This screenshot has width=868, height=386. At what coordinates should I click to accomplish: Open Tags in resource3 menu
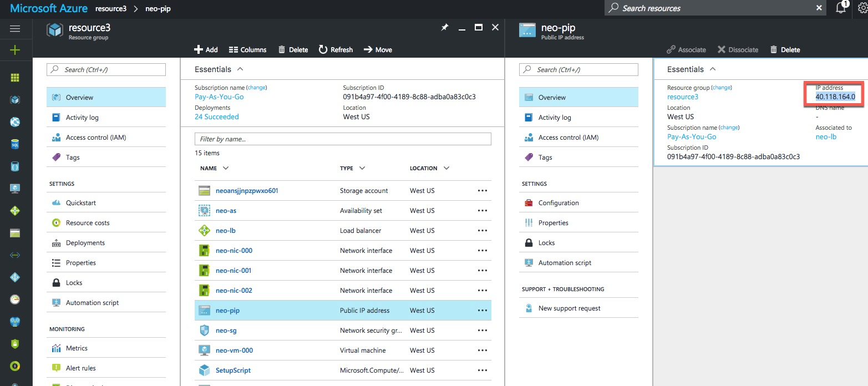click(x=106, y=157)
